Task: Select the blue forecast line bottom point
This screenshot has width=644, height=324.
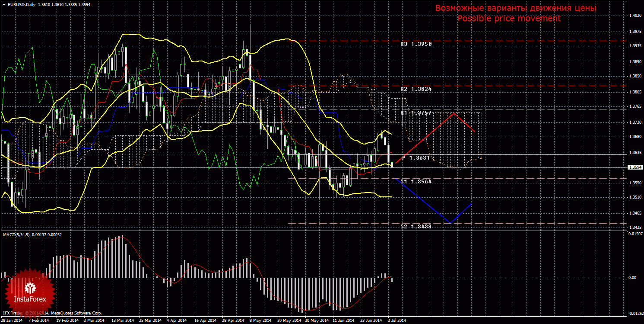Action: click(450, 223)
